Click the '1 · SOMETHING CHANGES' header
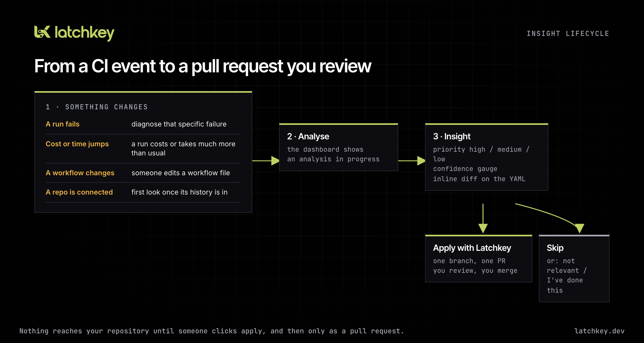 click(x=97, y=107)
